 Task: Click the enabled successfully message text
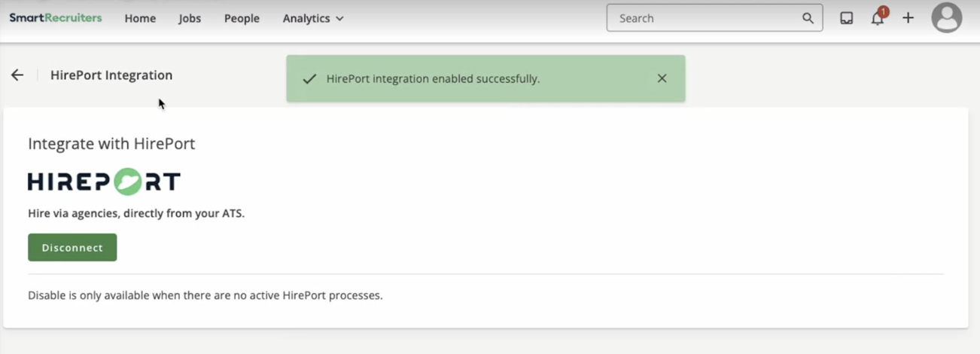433,78
